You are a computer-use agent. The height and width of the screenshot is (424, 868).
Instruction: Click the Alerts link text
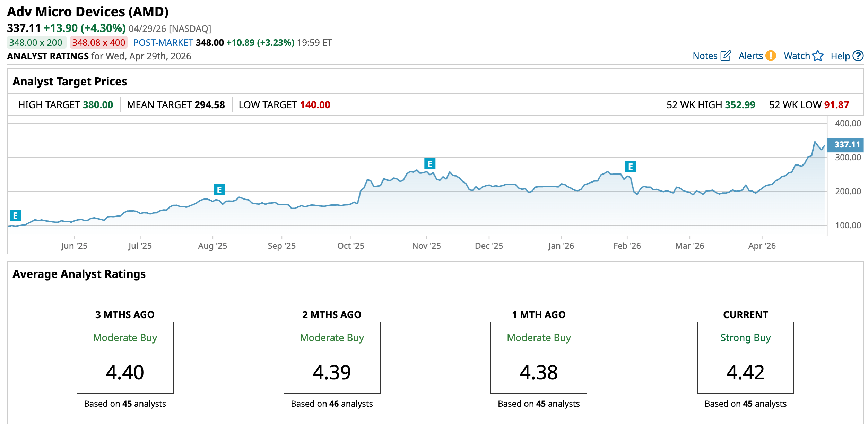point(750,56)
